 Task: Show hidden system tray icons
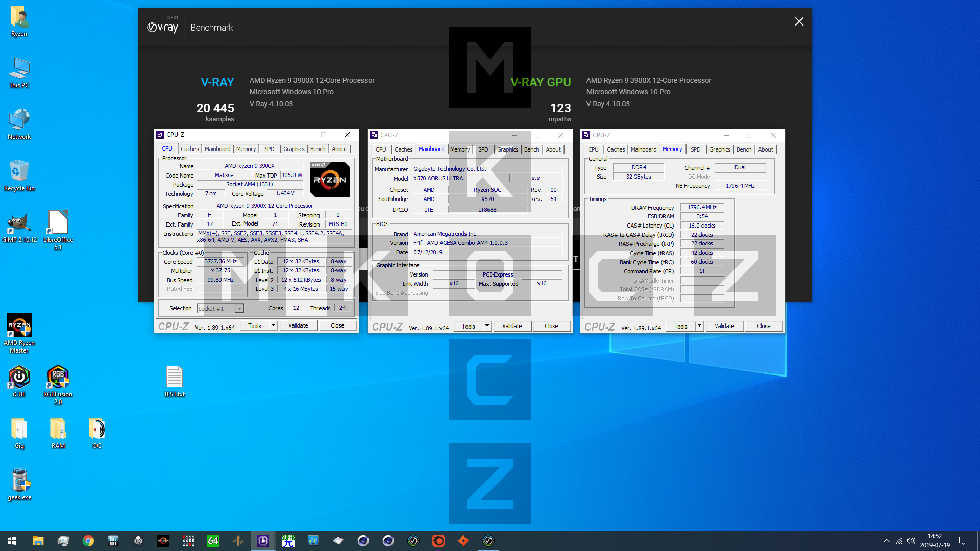click(x=887, y=541)
